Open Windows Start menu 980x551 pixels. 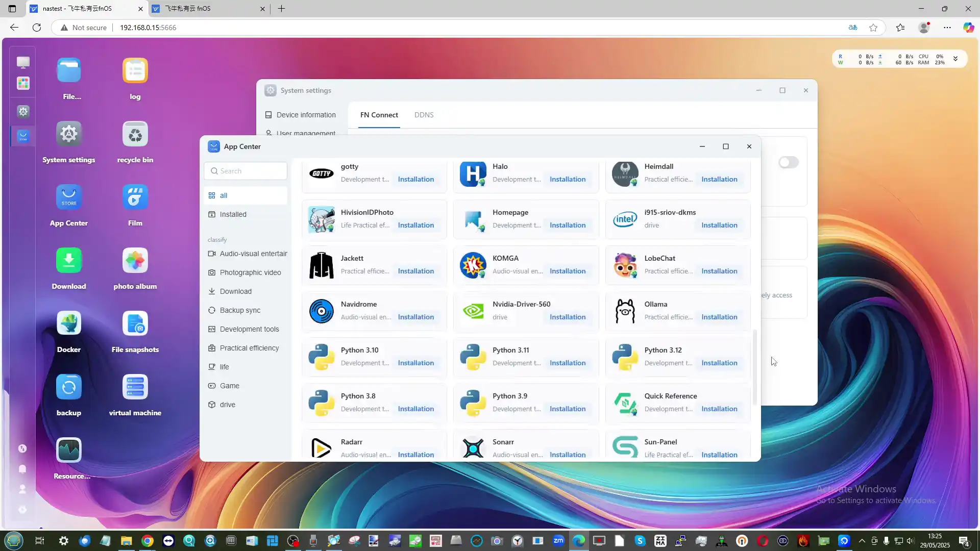pyautogui.click(x=14, y=541)
